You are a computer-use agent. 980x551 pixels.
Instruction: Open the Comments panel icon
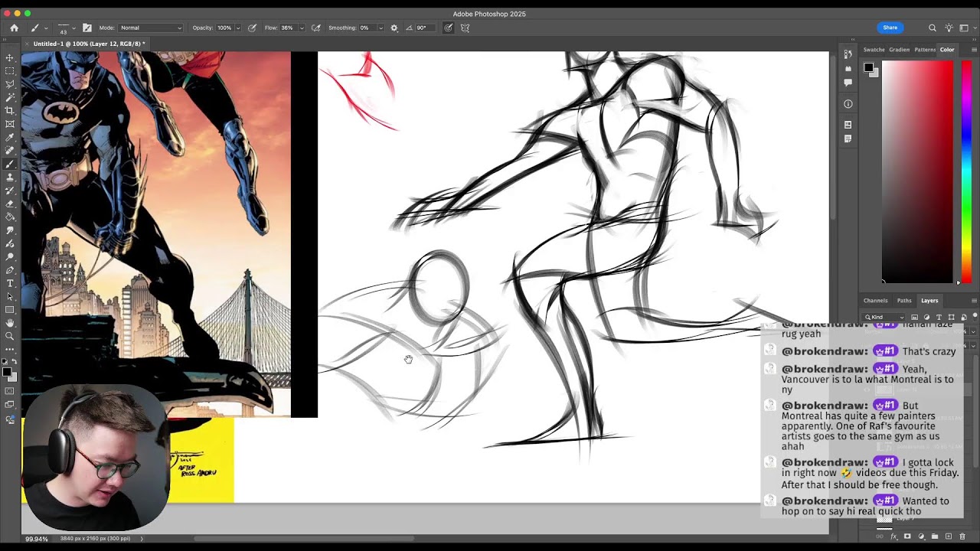[848, 82]
